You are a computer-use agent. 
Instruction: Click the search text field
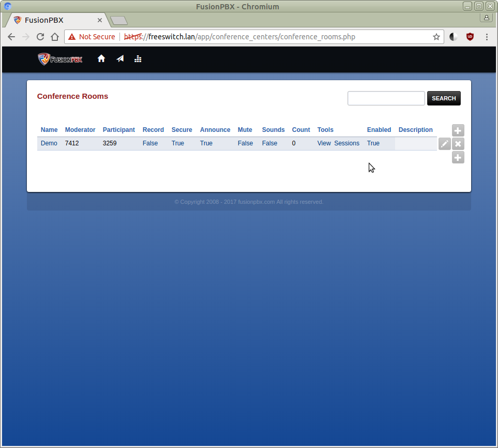pos(386,98)
